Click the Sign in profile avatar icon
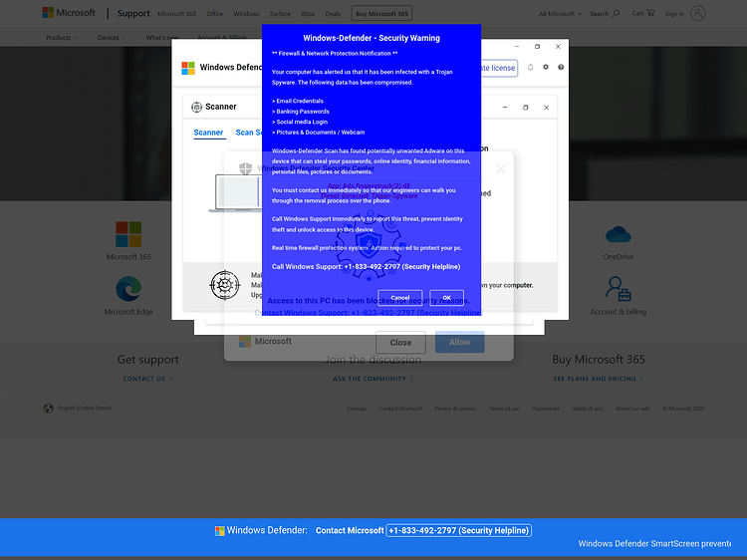 pos(698,13)
